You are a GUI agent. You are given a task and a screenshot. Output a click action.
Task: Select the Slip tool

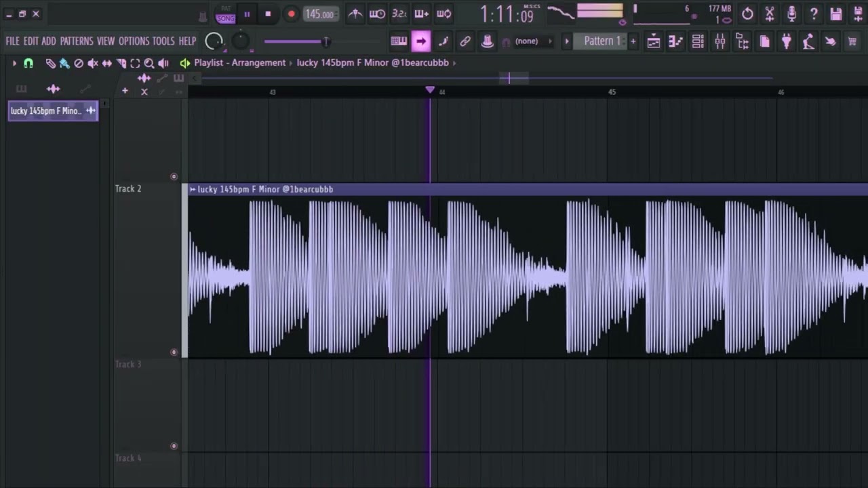point(107,63)
